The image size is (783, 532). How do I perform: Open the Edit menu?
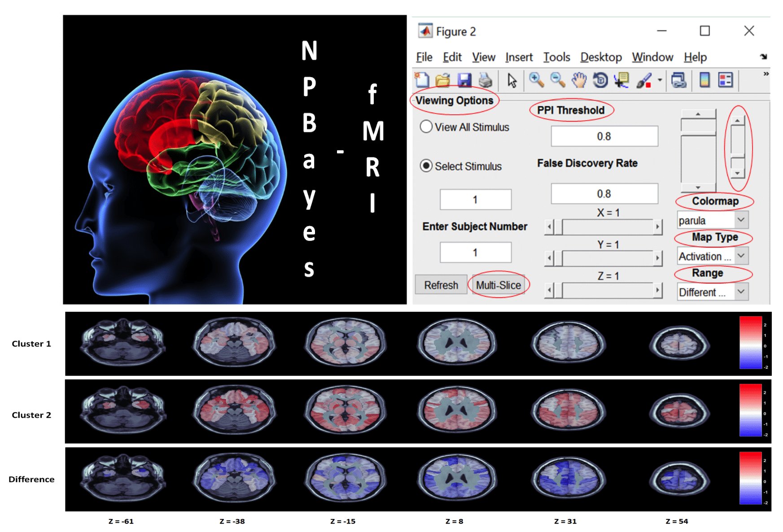pos(452,57)
